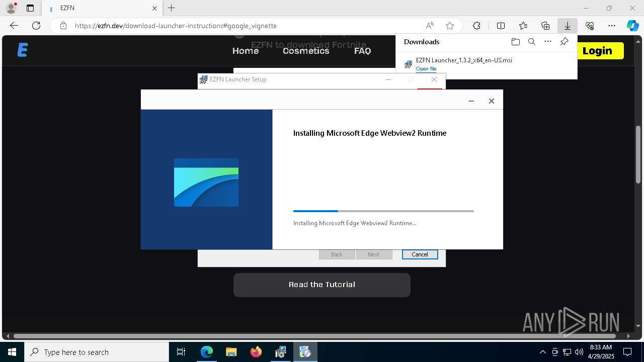This screenshot has height=362, width=644.
Task: Open network status in system tray
Action: [x=567, y=352]
